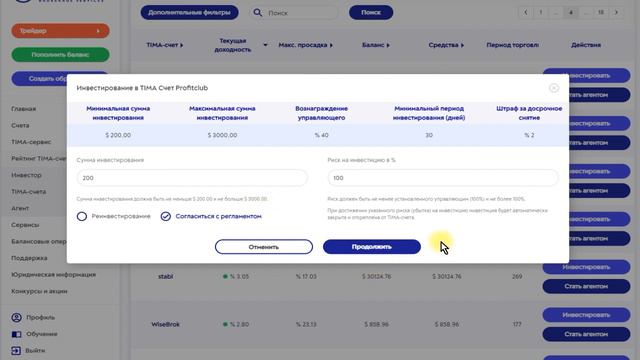Open Агент in the sidebar
640x360 pixels.
click(20, 208)
